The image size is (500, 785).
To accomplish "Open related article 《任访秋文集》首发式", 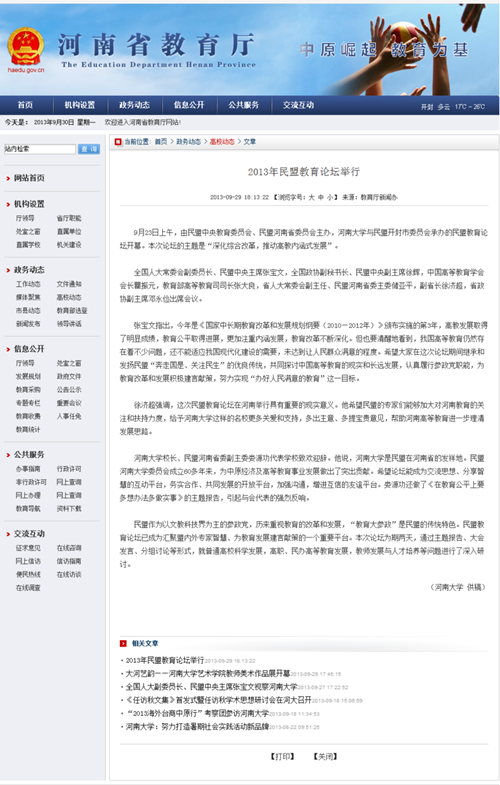I will [219, 700].
